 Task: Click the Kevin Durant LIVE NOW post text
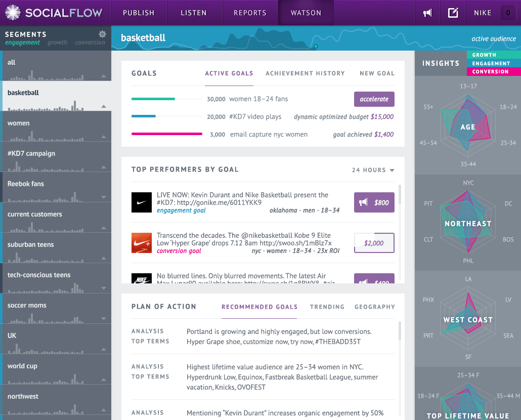click(243, 199)
